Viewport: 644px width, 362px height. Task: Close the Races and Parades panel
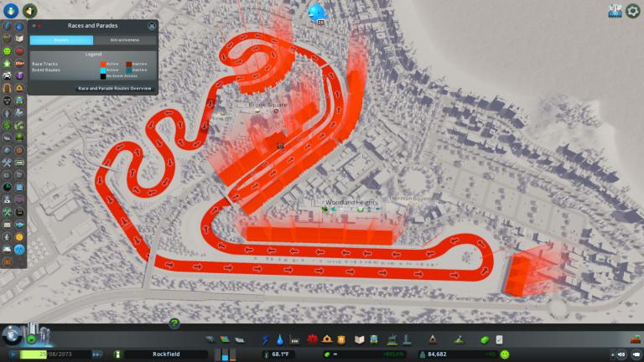point(151,26)
